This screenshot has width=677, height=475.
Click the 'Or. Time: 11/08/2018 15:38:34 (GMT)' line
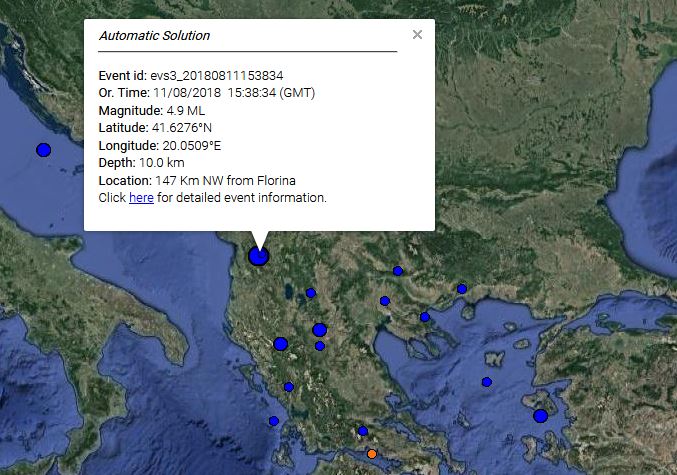point(207,93)
